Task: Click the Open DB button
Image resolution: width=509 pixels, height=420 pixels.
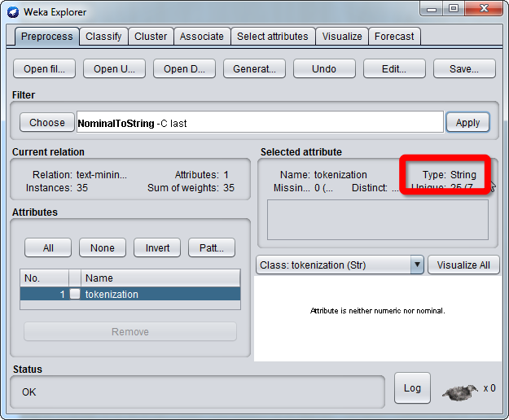Action: click(x=184, y=68)
